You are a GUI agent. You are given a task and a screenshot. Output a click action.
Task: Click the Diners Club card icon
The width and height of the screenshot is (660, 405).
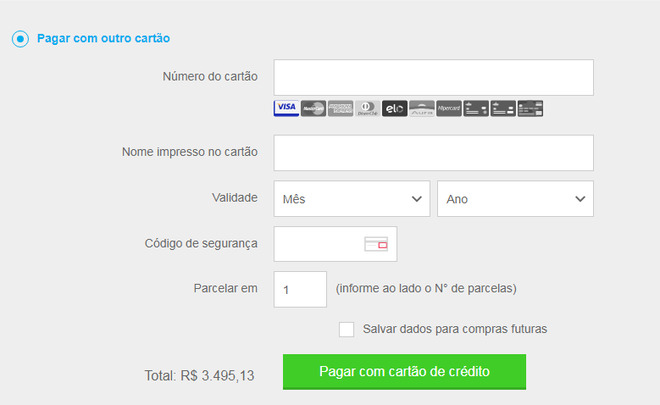point(367,108)
